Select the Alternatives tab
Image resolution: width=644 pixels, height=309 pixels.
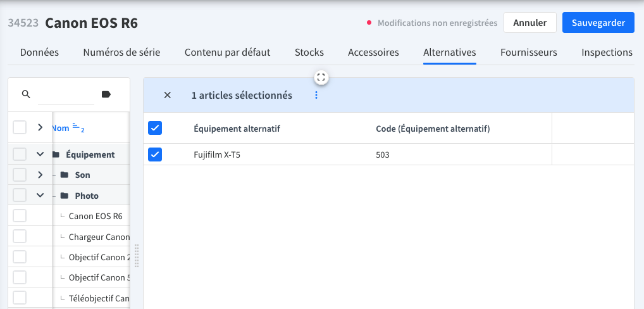(x=450, y=53)
